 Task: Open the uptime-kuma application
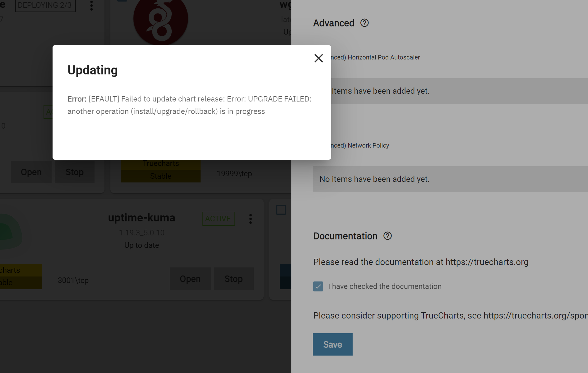(x=190, y=279)
